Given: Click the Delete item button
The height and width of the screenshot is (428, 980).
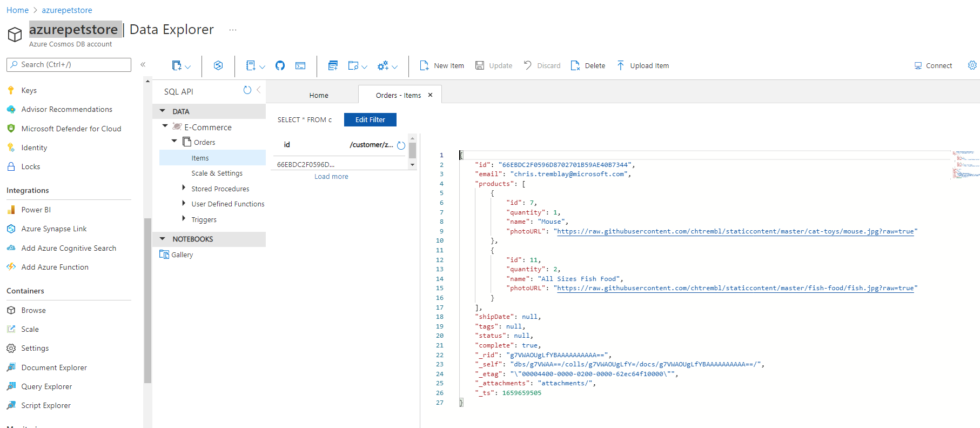Looking at the screenshot, I should point(588,65).
